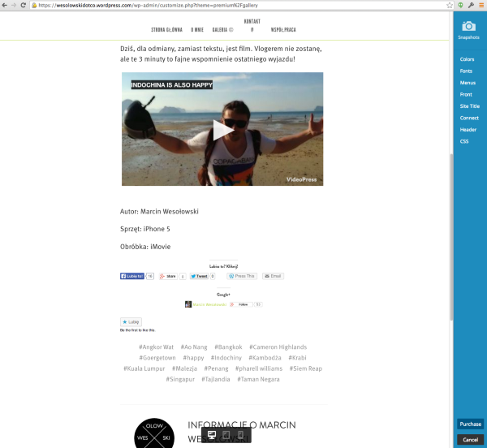Screen dimensions: 487x448
Task: Open the #Malezja tag
Action: [184, 368]
